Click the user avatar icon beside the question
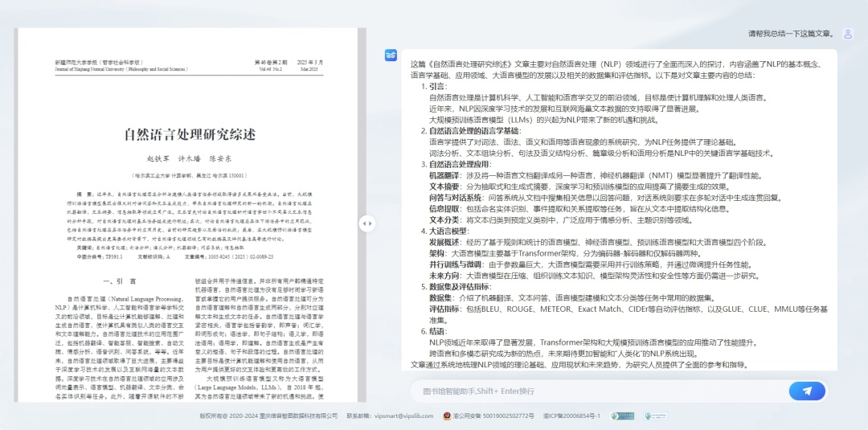The image size is (868, 430). point(847,34)
